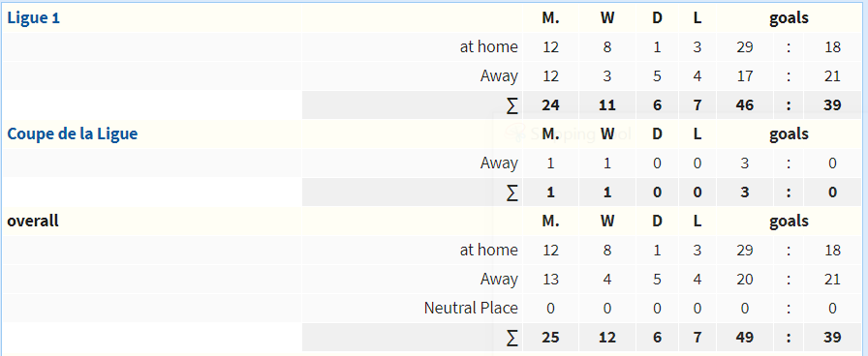
Task: Click the Coupe de la Ligue sum symbol
Action: 512,193
